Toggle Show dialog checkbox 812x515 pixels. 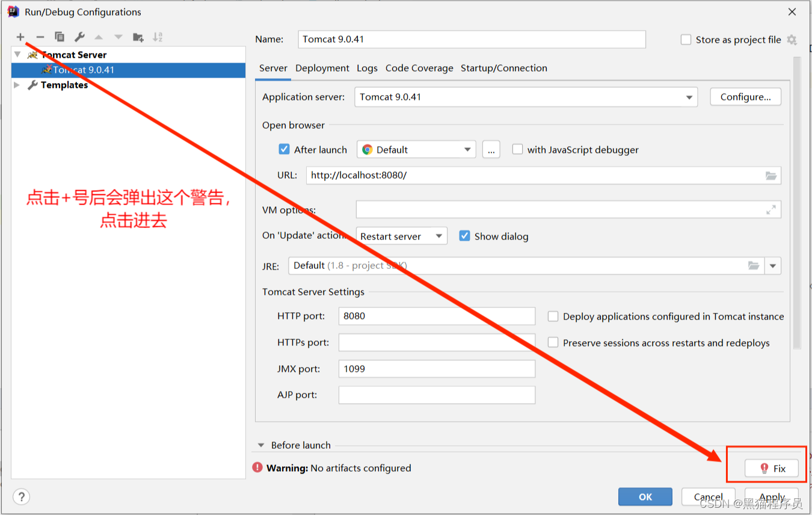click(464, 236)
